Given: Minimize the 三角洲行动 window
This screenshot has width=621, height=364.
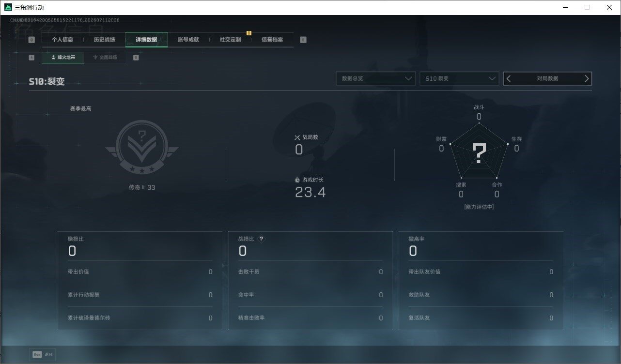Looking at the screenshot, I should click(x=565, y=7).
